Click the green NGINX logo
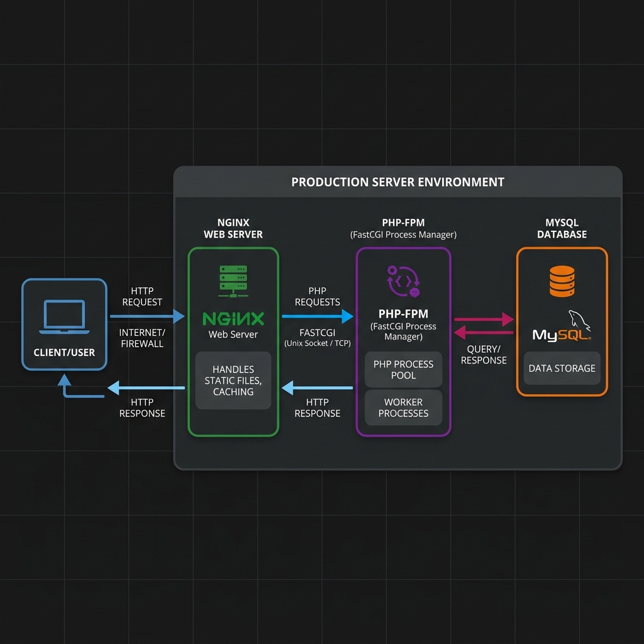Viewport: 644px width, 644px height. coord(233,319)
